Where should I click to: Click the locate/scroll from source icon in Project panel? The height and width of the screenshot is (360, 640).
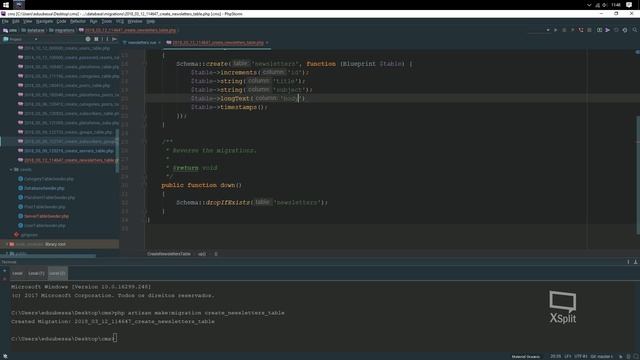click(x=88, y=39)
